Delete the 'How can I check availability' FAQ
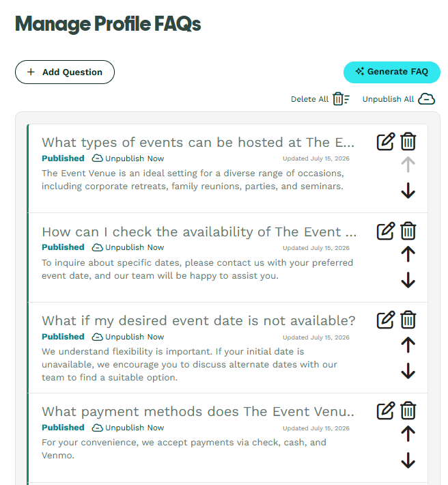 tap(408, 231)
